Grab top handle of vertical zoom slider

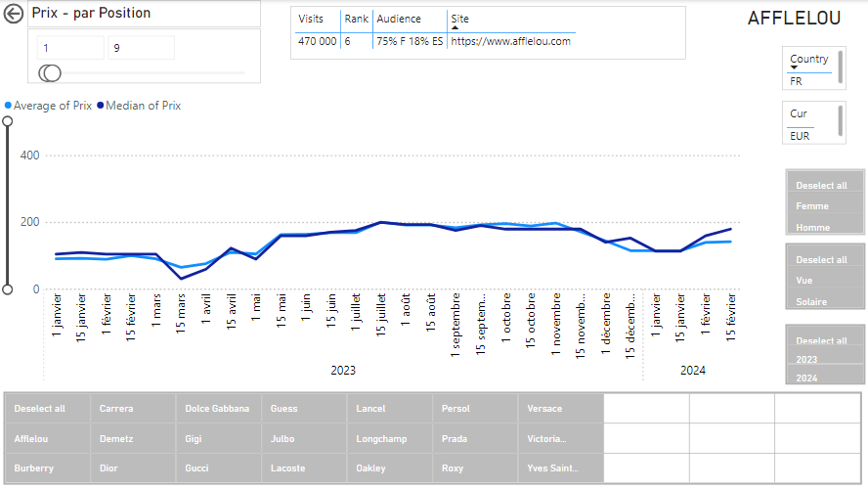tap(8, 121)
